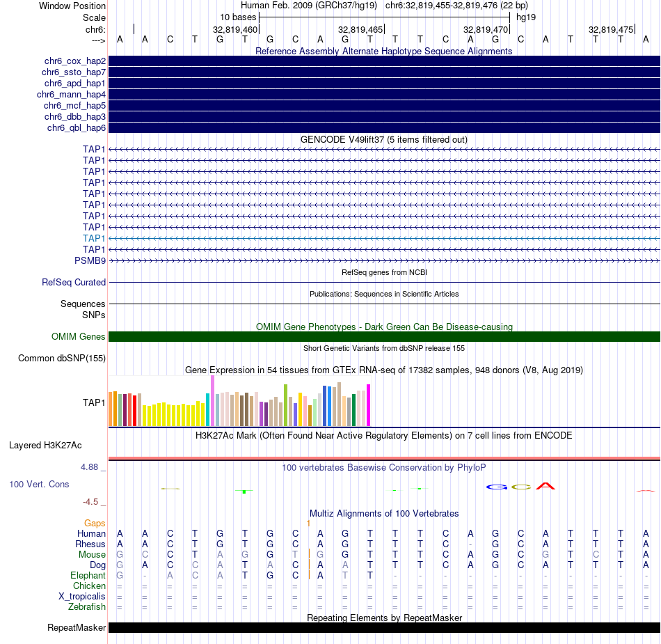Click the Scale label
This screenshot has width=661, height=644.
pos(94,17)
